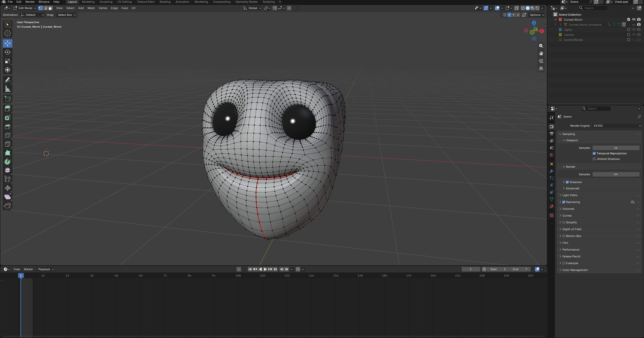Select the Rip Region tool

[8, 206]
